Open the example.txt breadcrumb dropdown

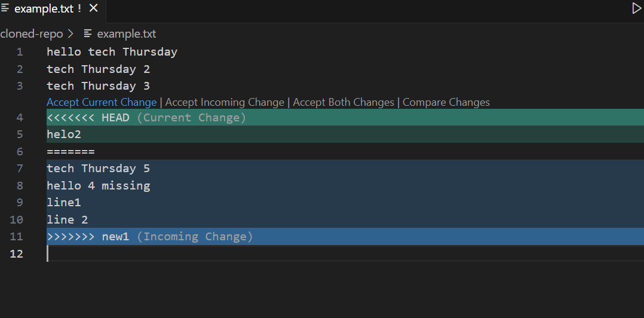[x=126, y=33]
